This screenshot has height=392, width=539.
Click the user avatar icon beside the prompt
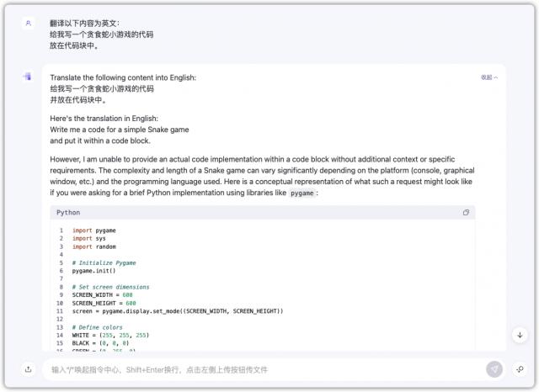[x=28, y=24]
